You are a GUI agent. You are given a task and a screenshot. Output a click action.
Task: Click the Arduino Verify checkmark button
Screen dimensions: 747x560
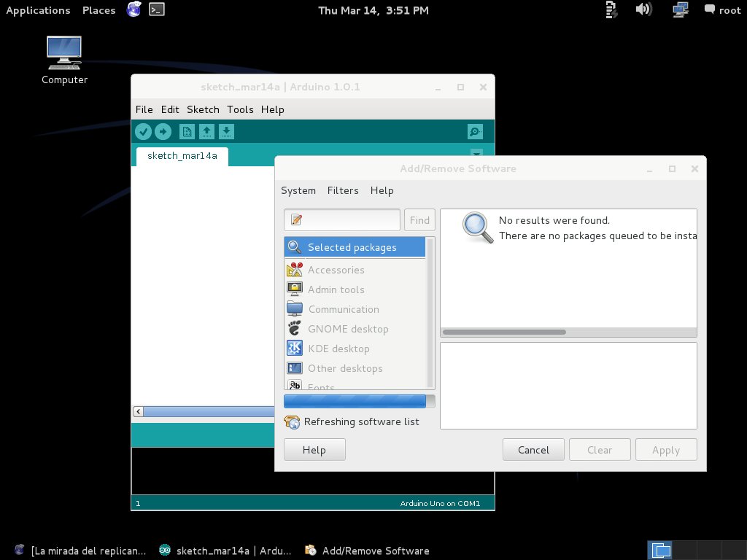tap(143, 131)
